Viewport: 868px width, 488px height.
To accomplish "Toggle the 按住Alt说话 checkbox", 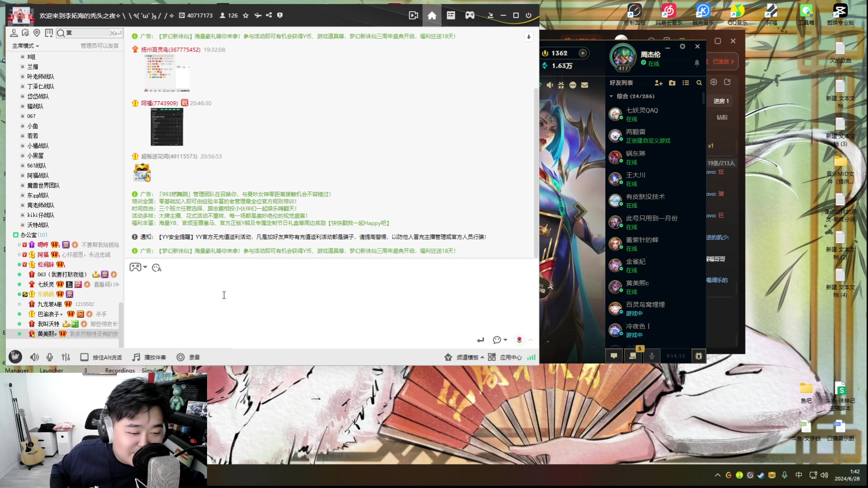I will [x=84, y=357].
